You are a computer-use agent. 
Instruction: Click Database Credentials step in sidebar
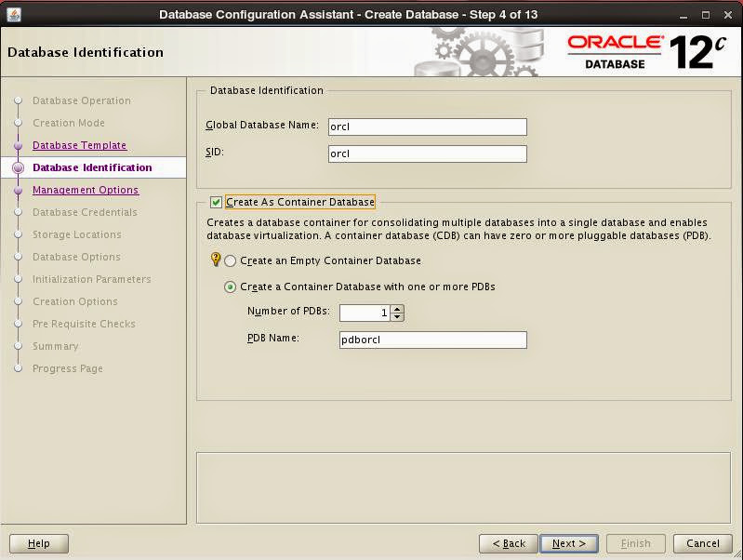click(85, 212)
